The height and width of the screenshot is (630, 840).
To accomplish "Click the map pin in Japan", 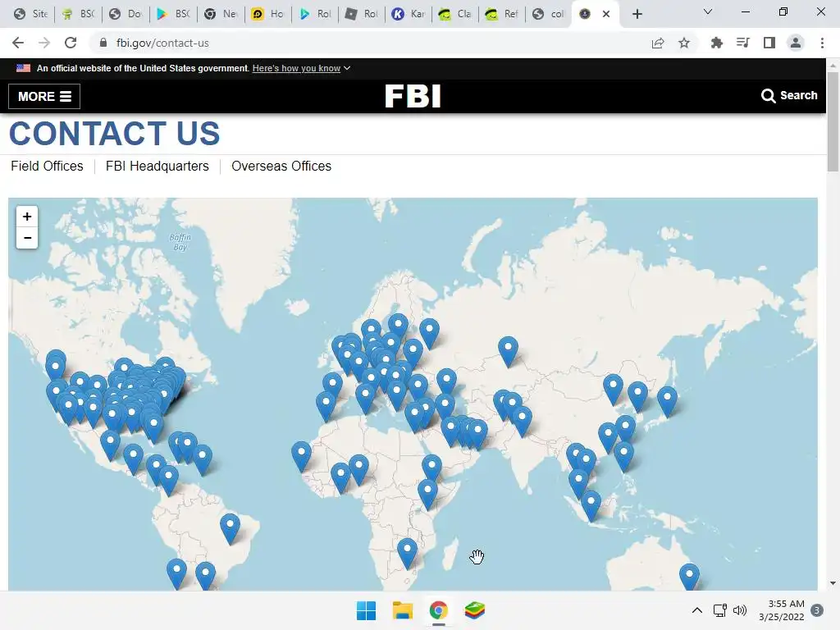I will coord(667,400).
